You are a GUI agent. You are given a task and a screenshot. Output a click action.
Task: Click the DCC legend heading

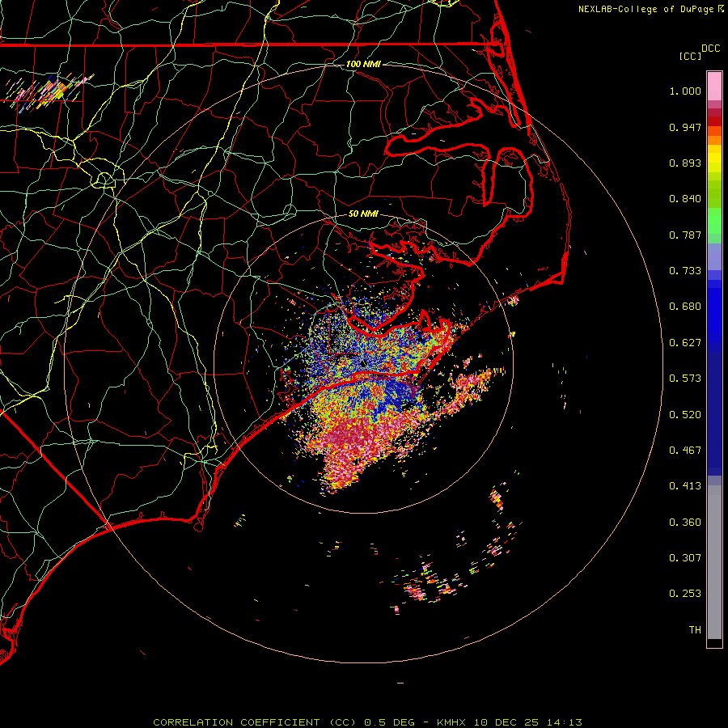coord(710,49)
